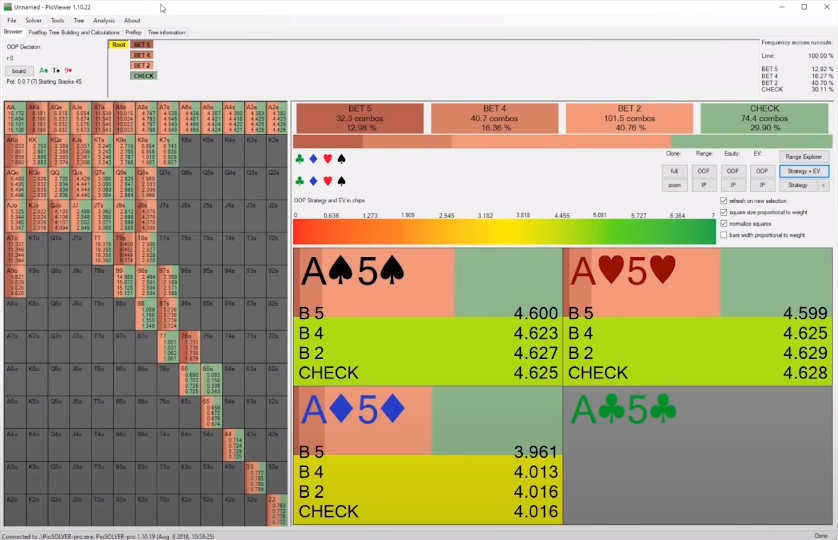Select the top-row blue diamond suit icon

pos(313,158)
